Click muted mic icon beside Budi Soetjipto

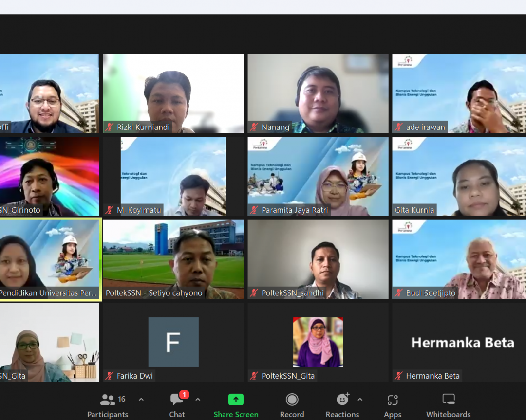coord(399,293)
